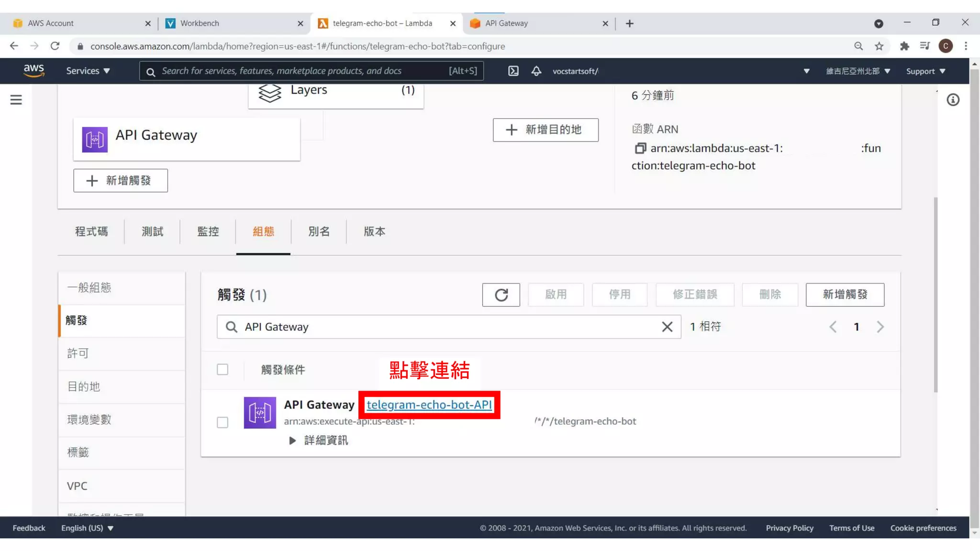The height and width of the screenshot is (551, 980).
Task: Reload the browser page
Action: coord(55,46)
